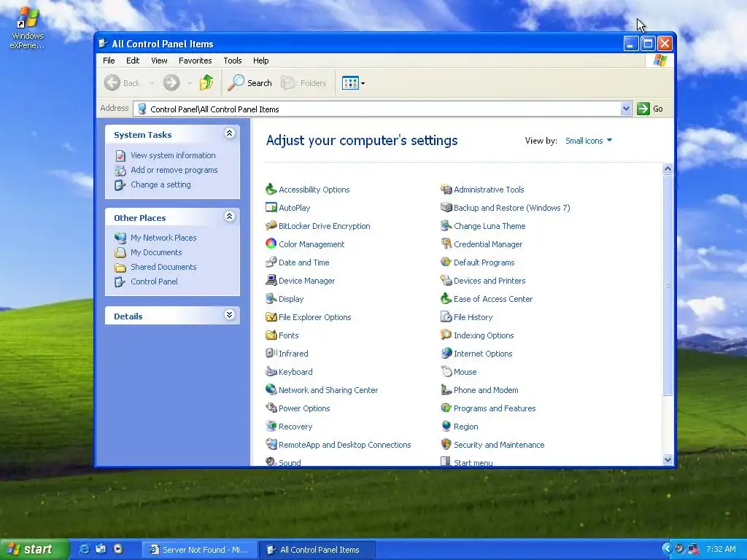The image size is (747, 560).
Task: Go up one folder level
Action: (206, 83)
